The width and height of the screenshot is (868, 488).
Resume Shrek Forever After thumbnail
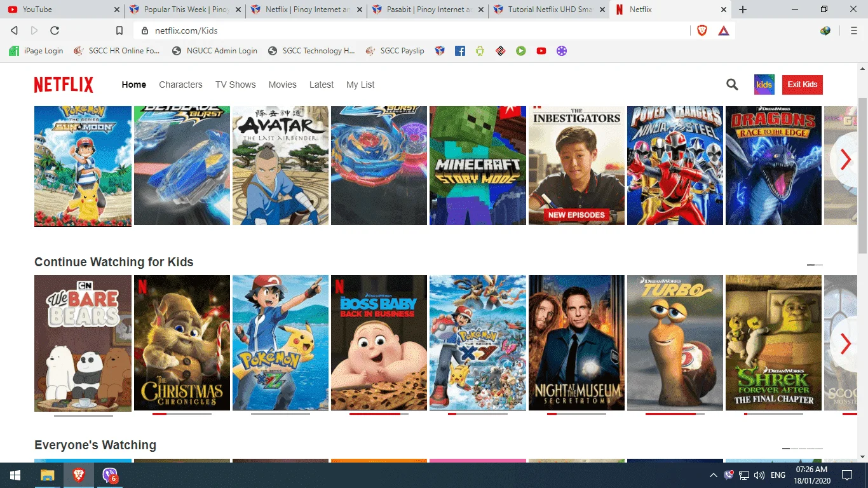tap(773, 342)
